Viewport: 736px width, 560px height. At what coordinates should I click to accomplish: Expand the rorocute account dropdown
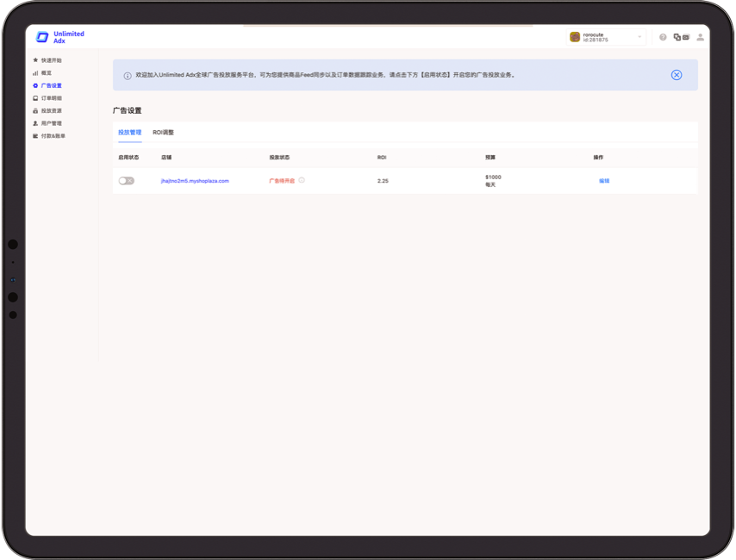(x=639, y=37)
